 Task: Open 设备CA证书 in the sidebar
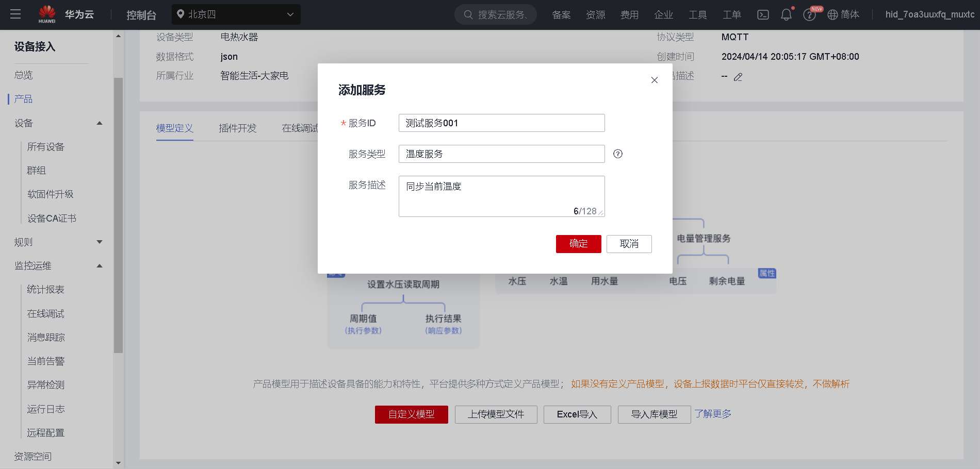point(52,219)
